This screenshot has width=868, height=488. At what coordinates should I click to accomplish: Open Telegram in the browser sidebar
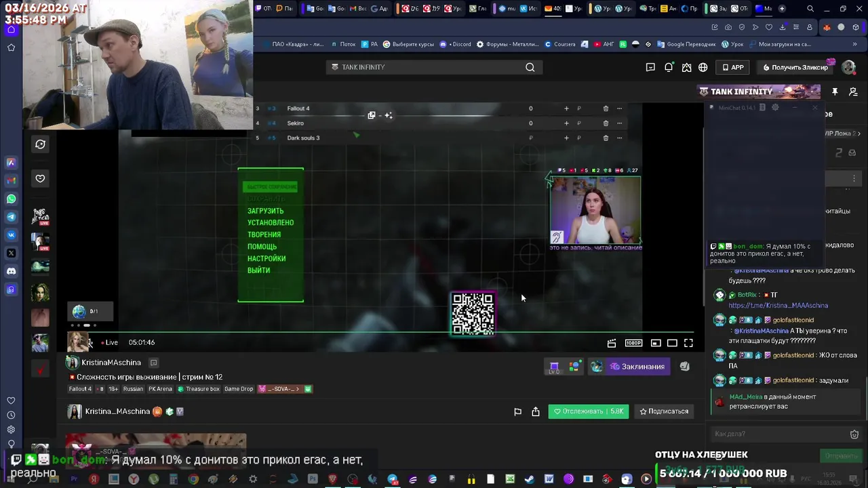[x=11, y=217]
